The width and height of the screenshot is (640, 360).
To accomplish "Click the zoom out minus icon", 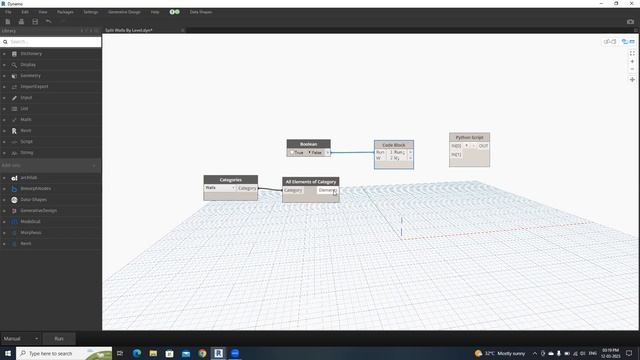I will tap(632, 69).
